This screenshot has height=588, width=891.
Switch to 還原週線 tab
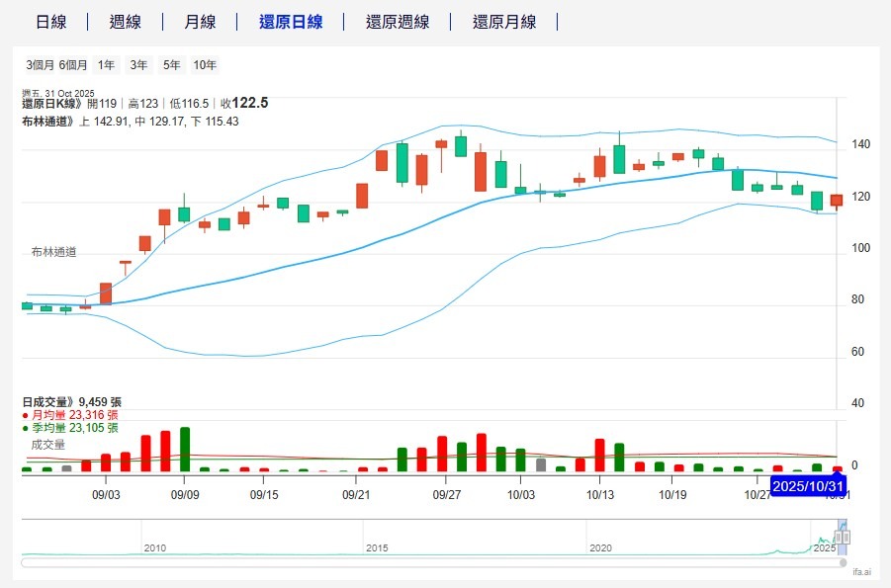[x=397, y=22]
